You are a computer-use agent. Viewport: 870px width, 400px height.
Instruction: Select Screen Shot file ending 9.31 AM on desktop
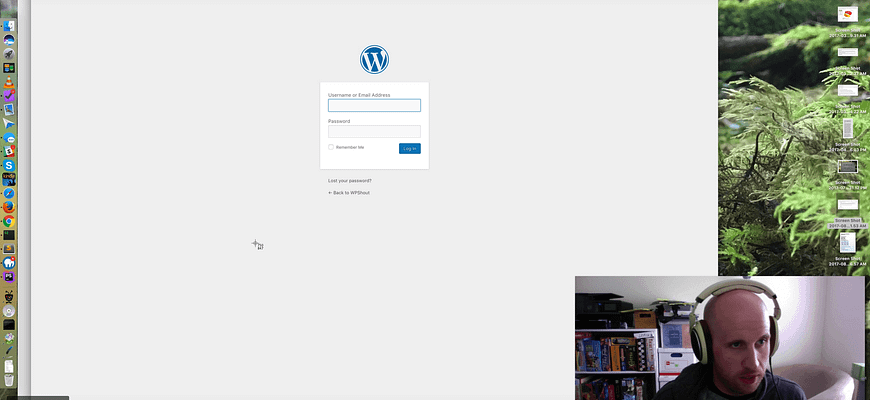[847, 23]
